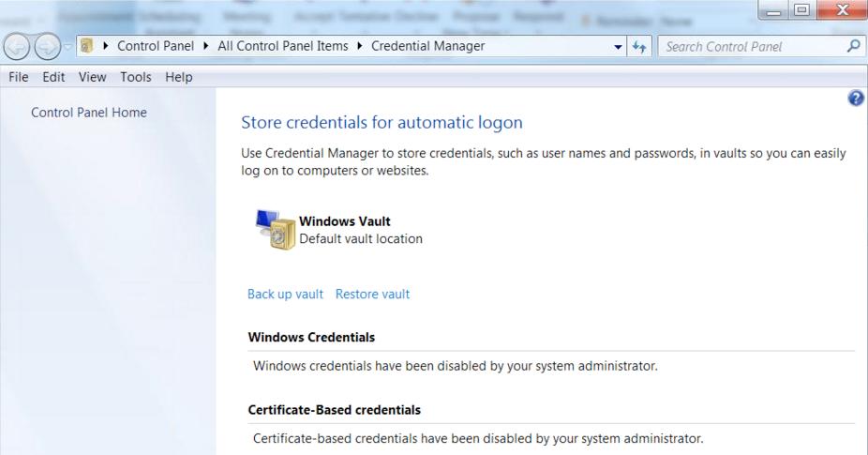Screen dimensions: 868x455
Task: Click Certificate-based credentials disabled by administrator message
Action: click(478, 438)
